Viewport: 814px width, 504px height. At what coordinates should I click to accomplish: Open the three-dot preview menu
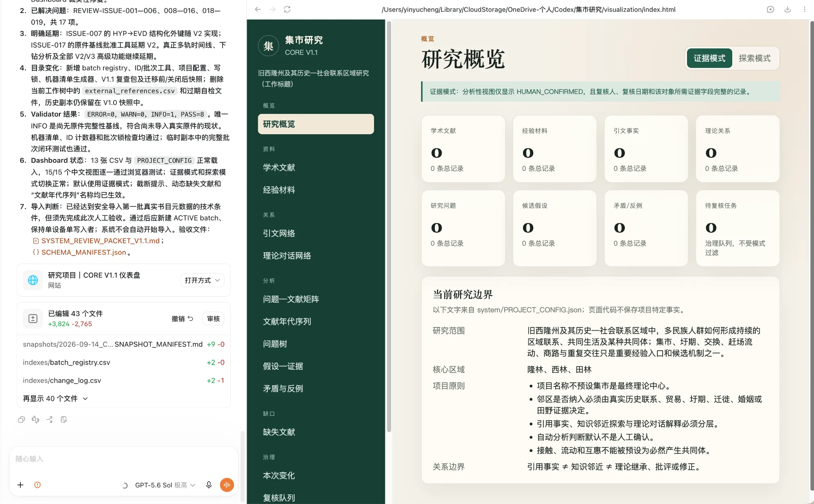pos(805,9)
